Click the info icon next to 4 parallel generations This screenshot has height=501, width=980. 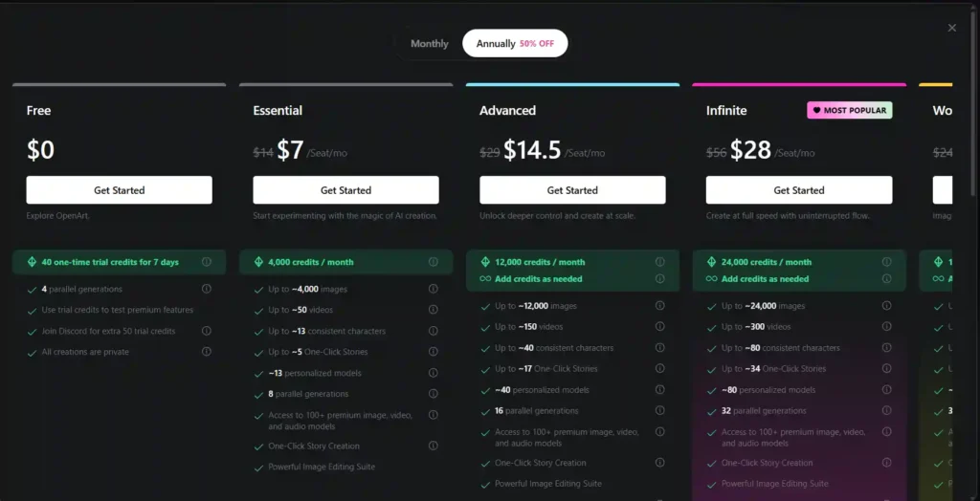click(x=207, y=289)
